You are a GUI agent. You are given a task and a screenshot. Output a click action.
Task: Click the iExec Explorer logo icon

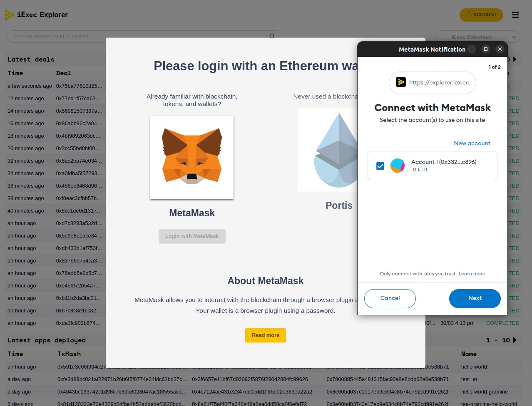9,15
